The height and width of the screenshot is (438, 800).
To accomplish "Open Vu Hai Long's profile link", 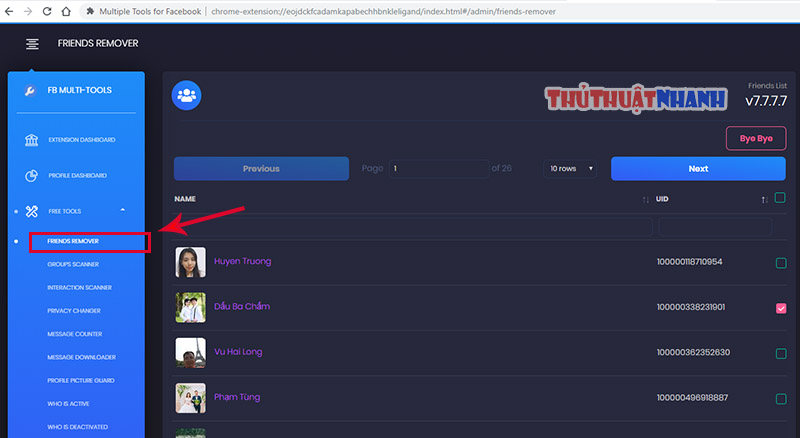I will click(238, 352).
